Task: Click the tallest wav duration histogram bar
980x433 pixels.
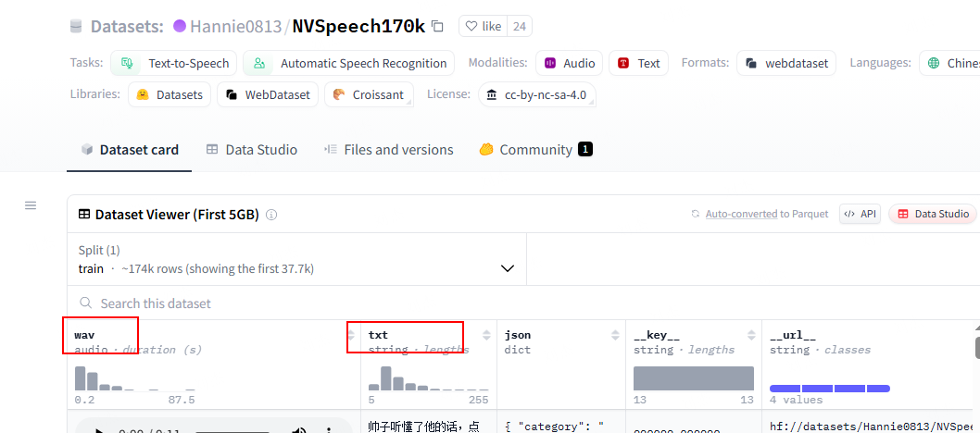Action: (x=80, y=378)
